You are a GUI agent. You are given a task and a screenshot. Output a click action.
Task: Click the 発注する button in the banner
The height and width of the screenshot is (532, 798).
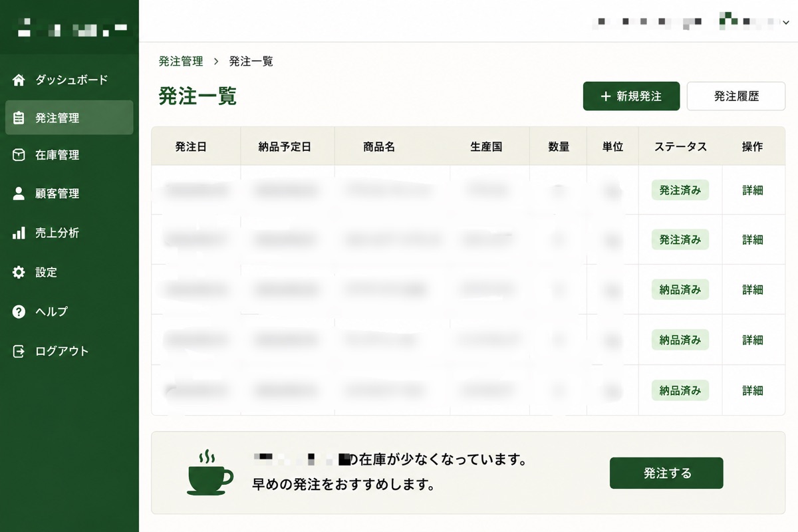(x=666, y=473)
